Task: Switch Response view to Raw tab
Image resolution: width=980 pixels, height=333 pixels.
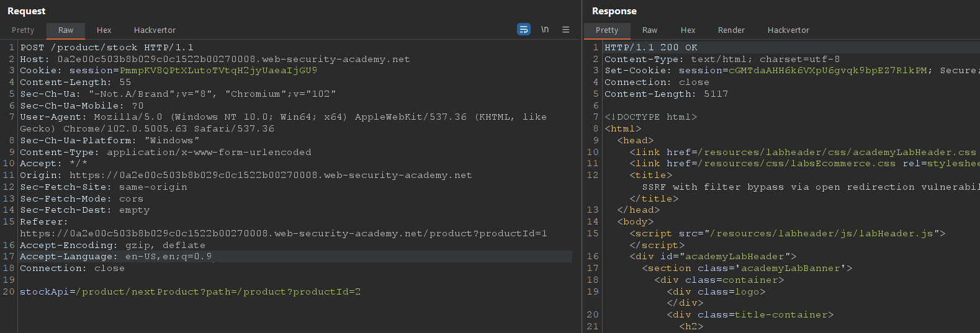Action: [x=650, y=30]
